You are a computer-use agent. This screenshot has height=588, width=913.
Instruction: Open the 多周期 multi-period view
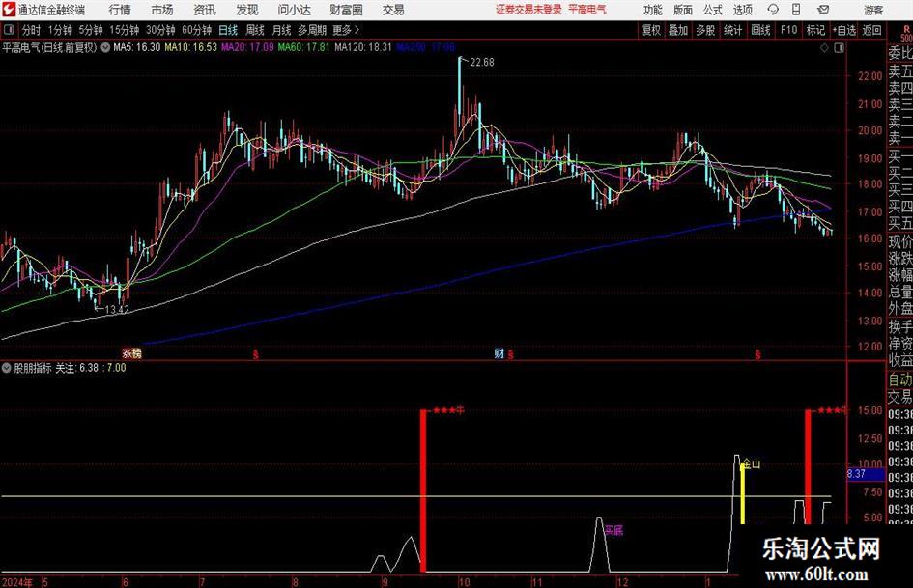[312, 30]
